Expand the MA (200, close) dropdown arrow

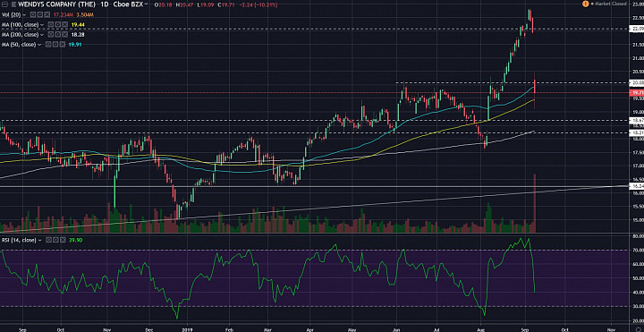point(42,35)
